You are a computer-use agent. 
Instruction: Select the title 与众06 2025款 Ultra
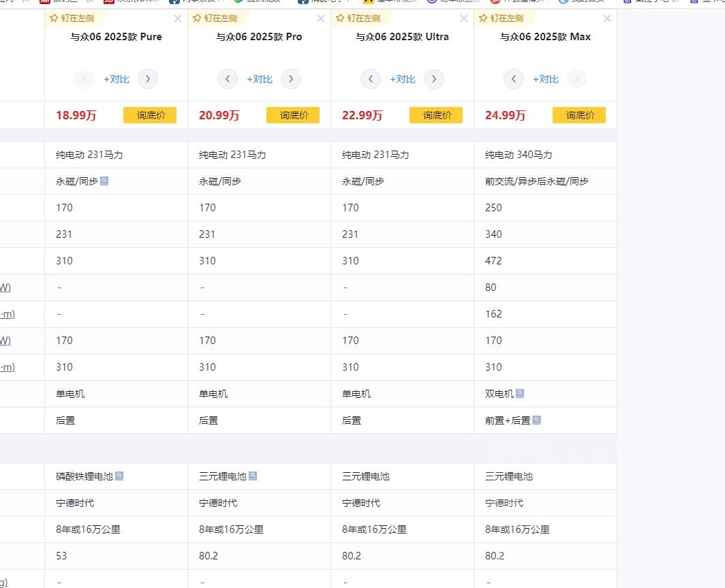click(402, 37)
